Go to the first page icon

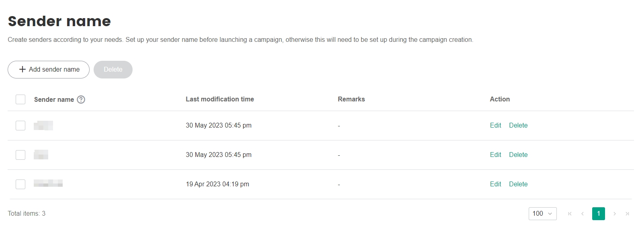[570, 214]
